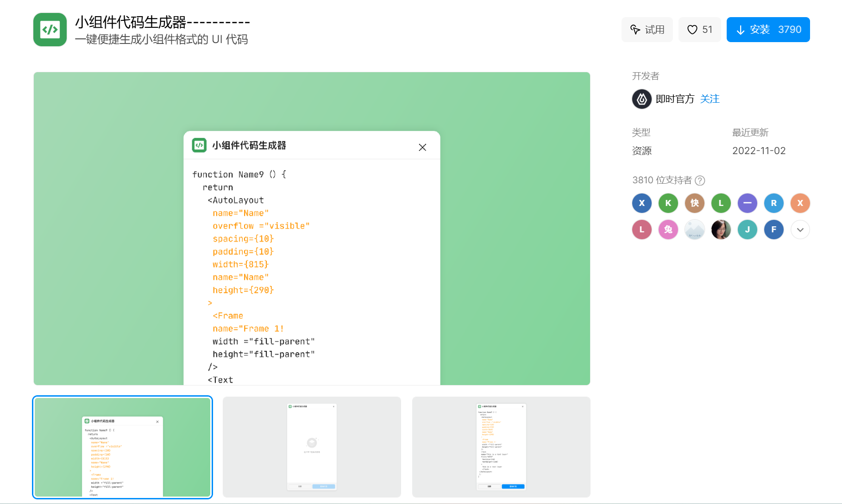
Task: Close the code generator preview dialog
Action: click(422, 147)
